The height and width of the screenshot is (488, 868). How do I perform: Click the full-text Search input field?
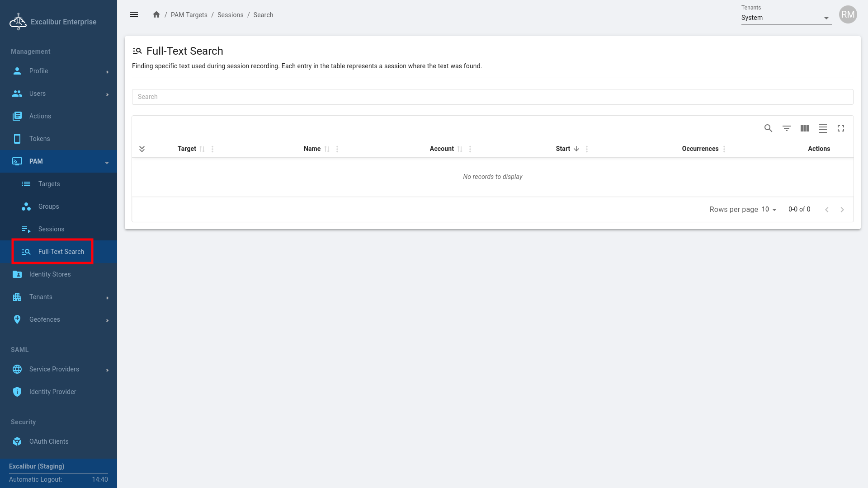[x=492, y=97]
